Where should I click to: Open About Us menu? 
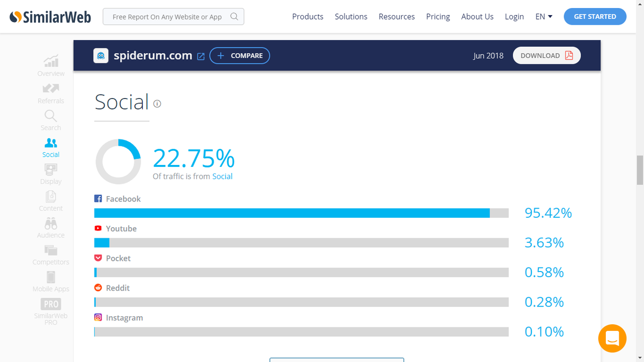pyautogui.click(x=477, y=17)
